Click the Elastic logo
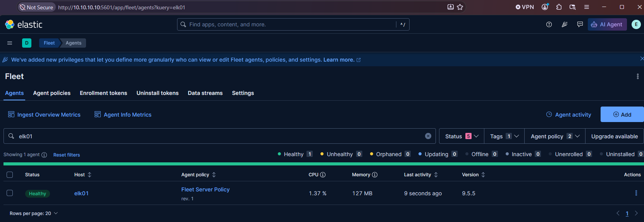 (23, 24)
